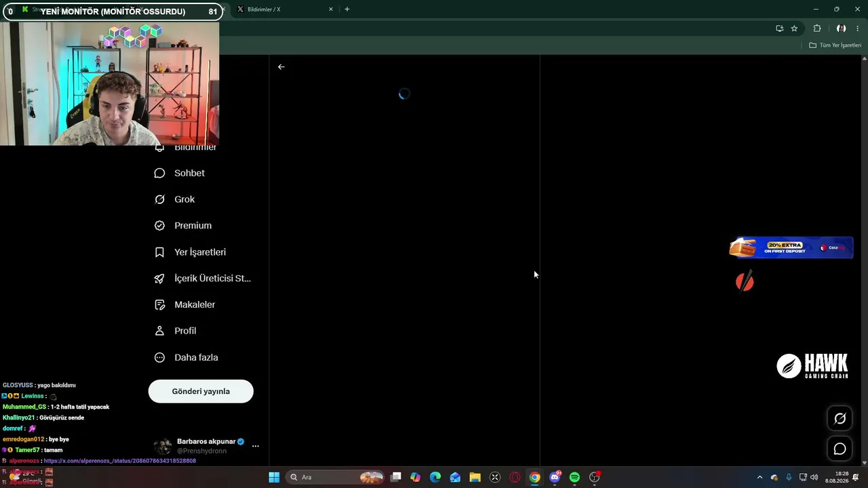
Task: Click the Barbaros akpunar account name
Action: coord(206,441)
